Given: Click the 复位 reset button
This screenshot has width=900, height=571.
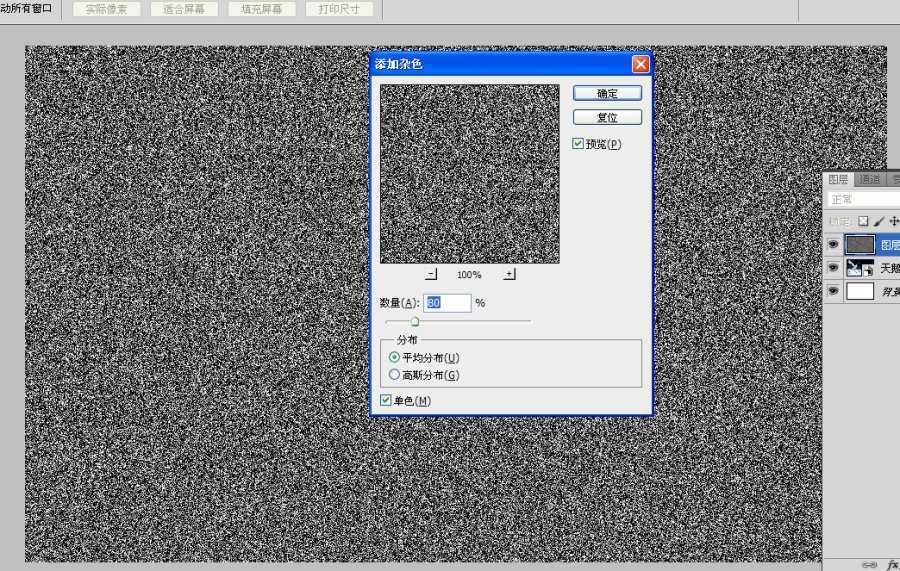Looking at the screenshot, I should coord(607,118).
